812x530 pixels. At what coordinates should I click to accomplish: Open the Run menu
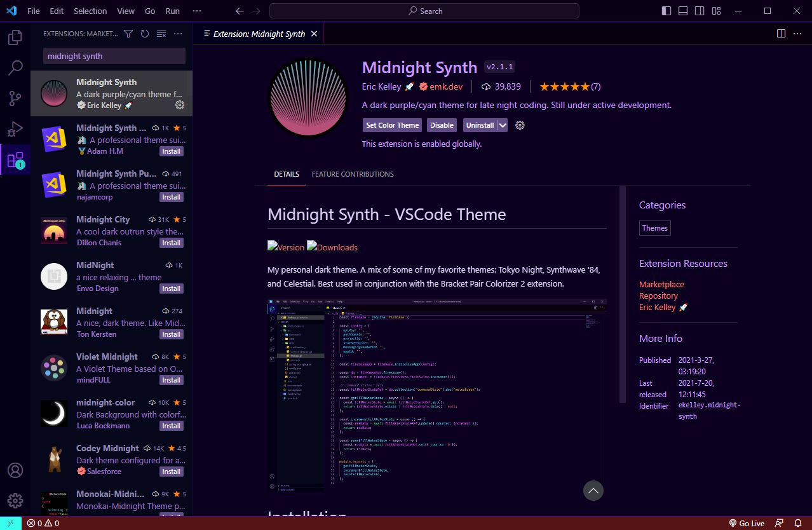point(172,11)
